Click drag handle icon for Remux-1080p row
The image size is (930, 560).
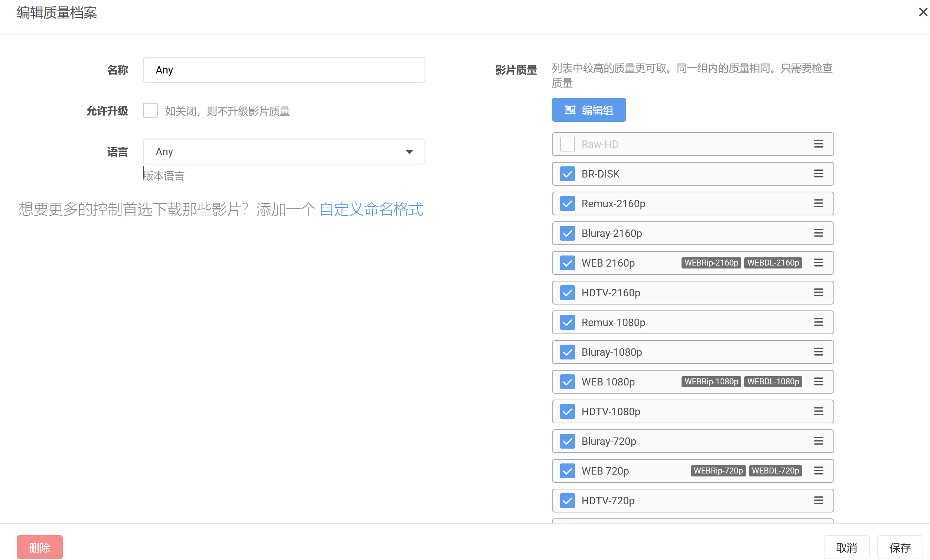(x=818, y=322)
